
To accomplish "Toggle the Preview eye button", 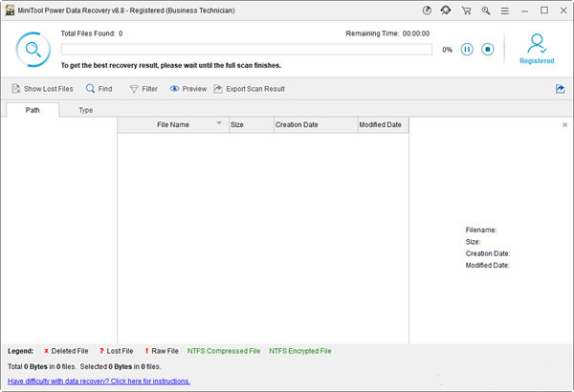I will coord(188,89).
